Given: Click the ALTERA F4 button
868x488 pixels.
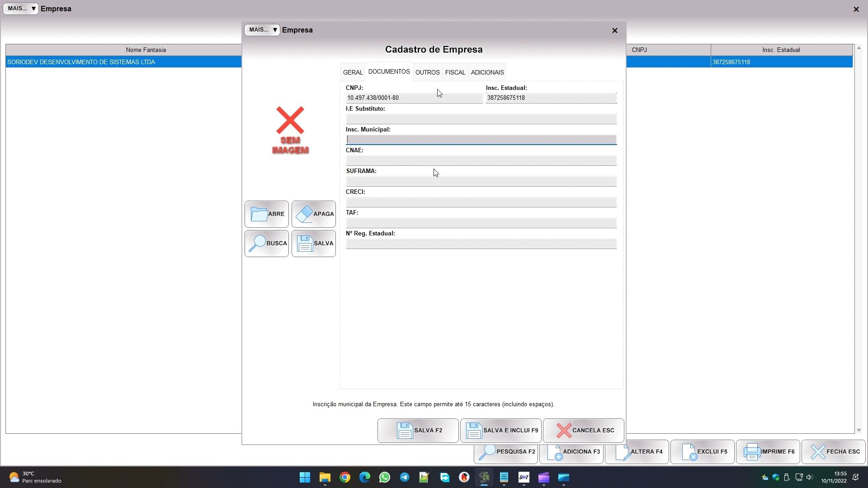Looking at the screenshot, I should tap(637, 452).
